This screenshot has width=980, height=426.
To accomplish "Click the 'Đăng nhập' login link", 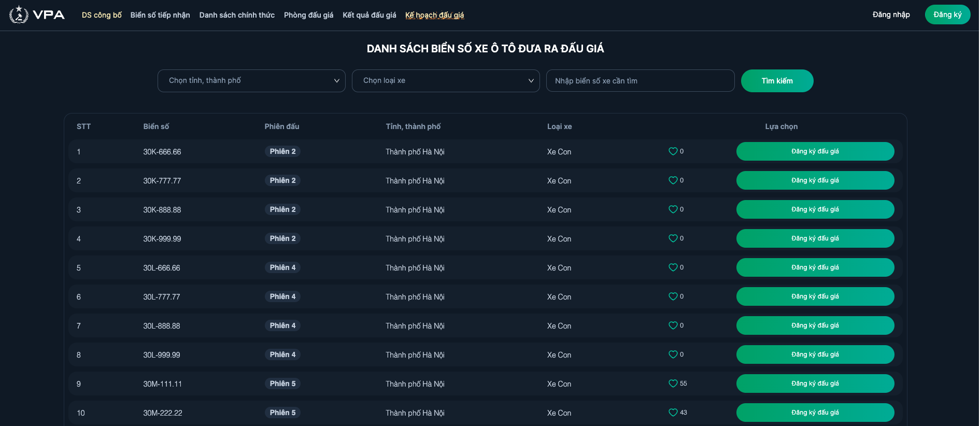I will point(891,15).
